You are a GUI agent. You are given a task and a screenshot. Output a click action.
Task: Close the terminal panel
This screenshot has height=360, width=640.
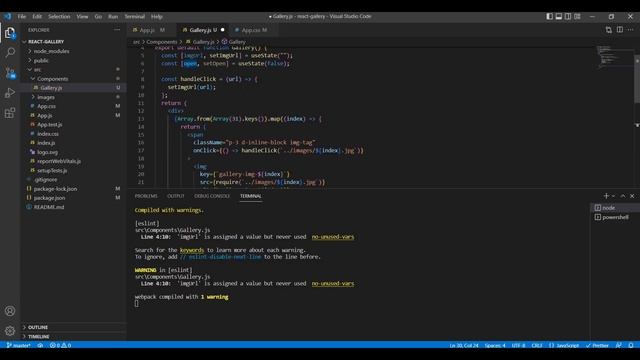click(x=632, y=196)
